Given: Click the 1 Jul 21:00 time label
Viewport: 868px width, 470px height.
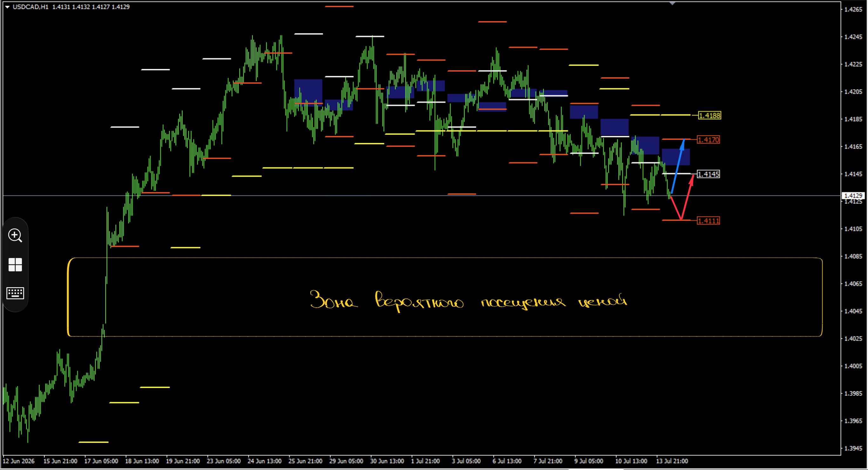Looking at the screenshot, I should (x=425, y=461).
